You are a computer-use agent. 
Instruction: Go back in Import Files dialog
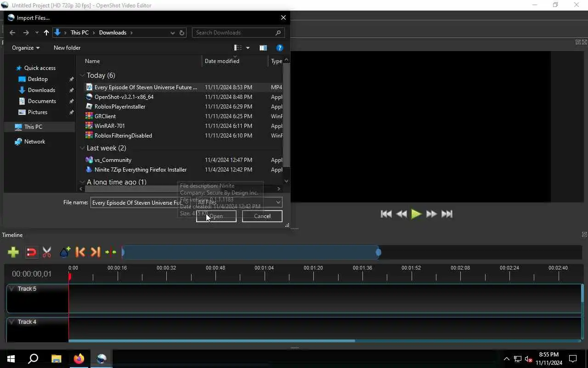tap(12, 33)
